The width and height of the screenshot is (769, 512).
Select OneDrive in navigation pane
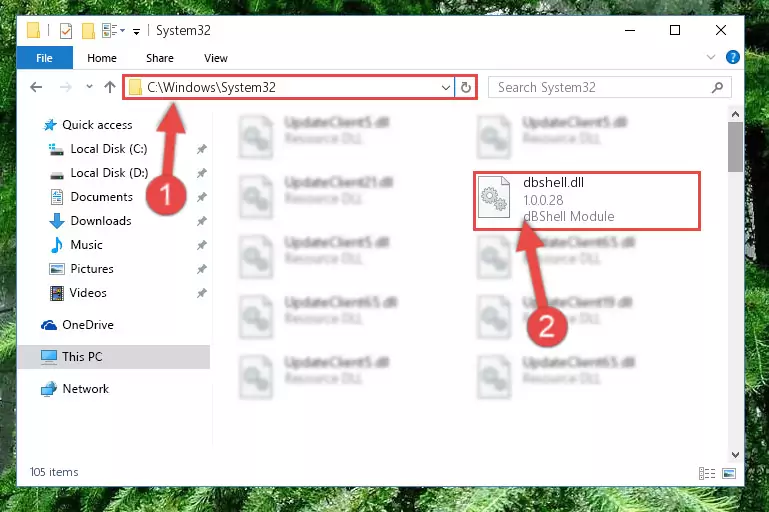pyautogui.click(x=88, y=325)
